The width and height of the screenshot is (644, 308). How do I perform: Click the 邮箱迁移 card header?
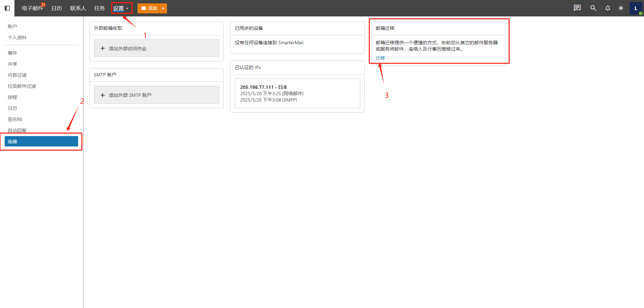coord(438,28)
